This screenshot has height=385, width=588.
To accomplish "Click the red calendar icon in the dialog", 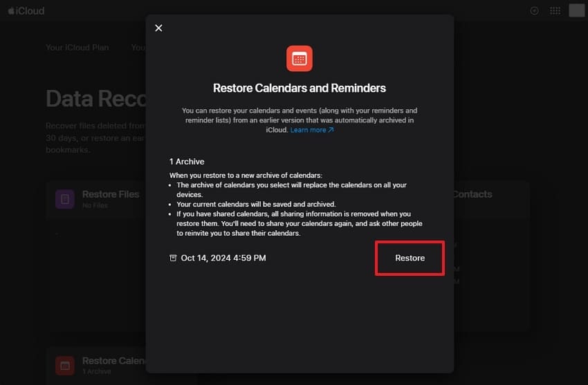I will pyautogui.click(x=300, y=59).
